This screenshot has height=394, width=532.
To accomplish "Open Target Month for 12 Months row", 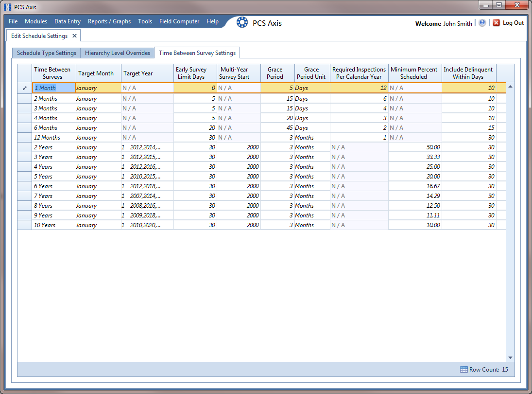I will click(x=99, y=138).
